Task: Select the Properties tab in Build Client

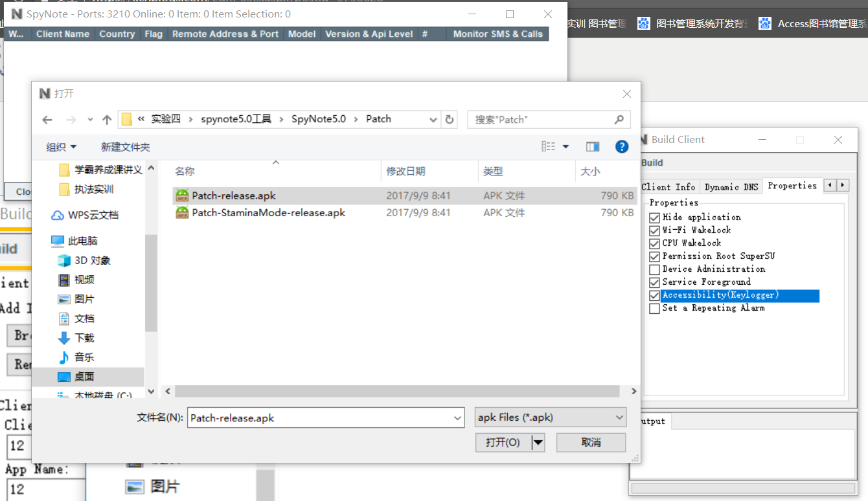Action: 792,186
